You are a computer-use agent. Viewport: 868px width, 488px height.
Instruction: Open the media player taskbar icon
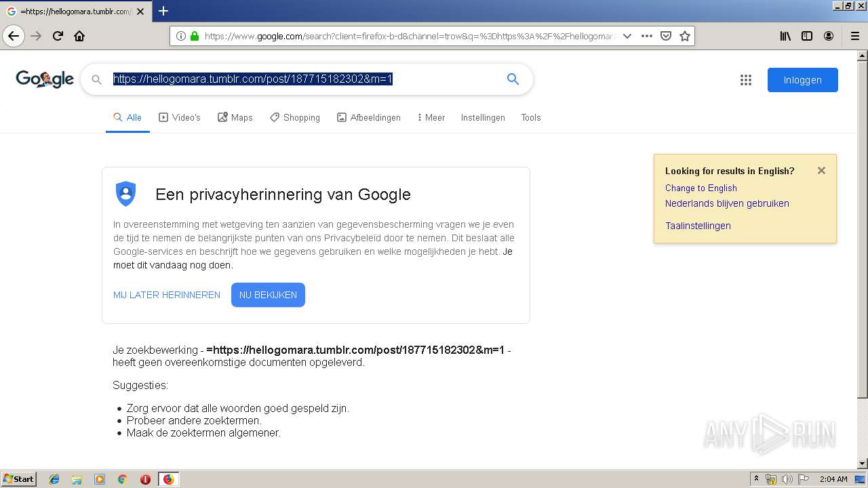point(100,479)
